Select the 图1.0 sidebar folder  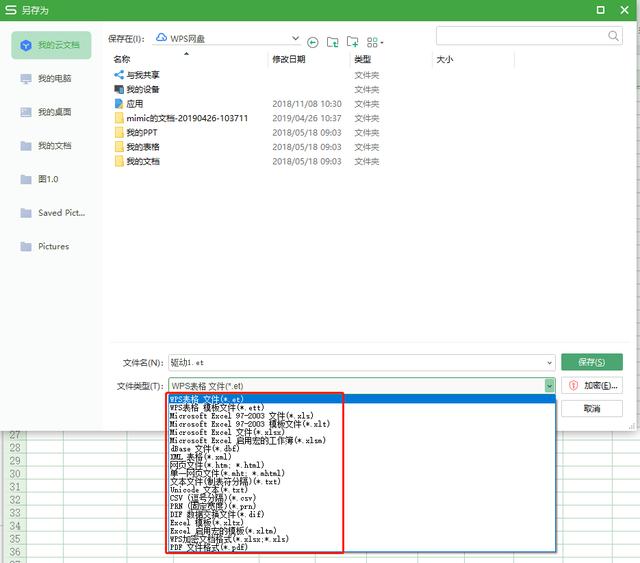pyautogui.click(x=51, y=179)
